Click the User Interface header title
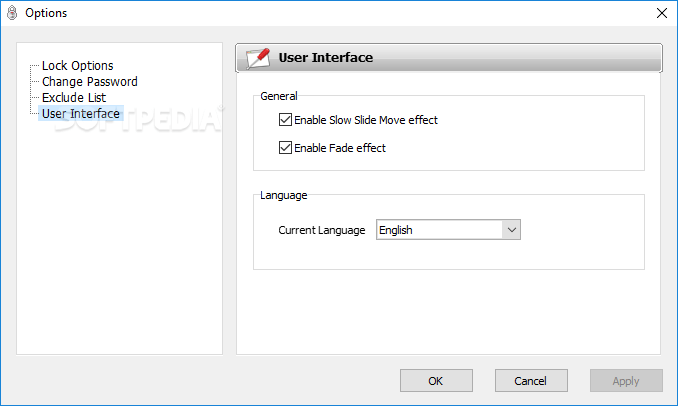This screenshot has height=406, width=678. tap(326, 58)
